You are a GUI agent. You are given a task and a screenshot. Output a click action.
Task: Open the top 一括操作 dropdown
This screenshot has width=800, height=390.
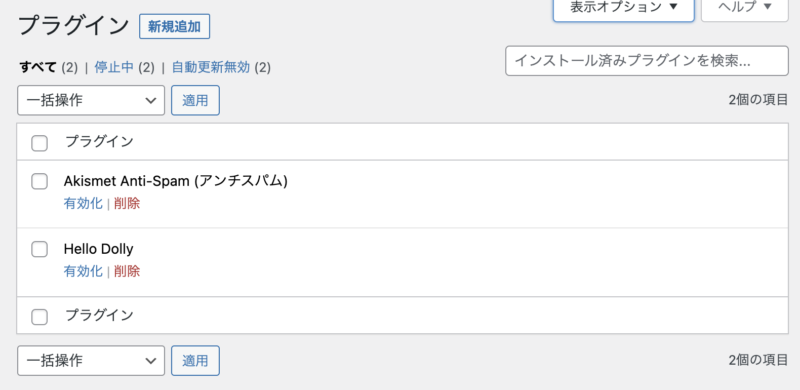point(91,101)
